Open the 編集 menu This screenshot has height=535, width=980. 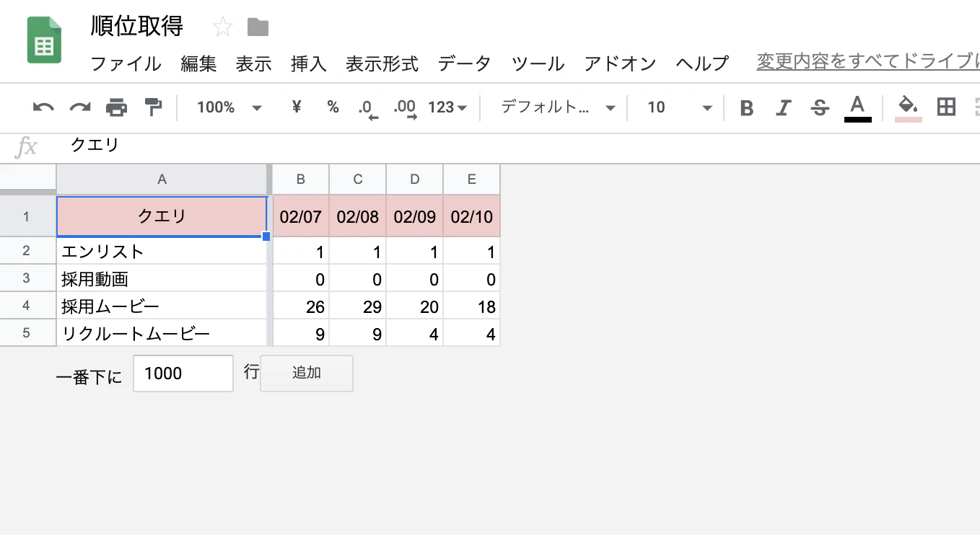click(198, 63)
